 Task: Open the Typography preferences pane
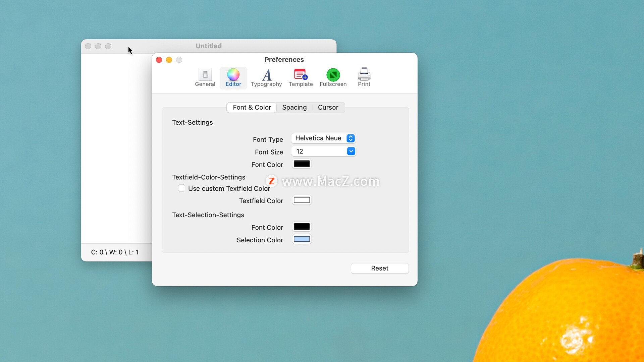[x=266, y=78]
